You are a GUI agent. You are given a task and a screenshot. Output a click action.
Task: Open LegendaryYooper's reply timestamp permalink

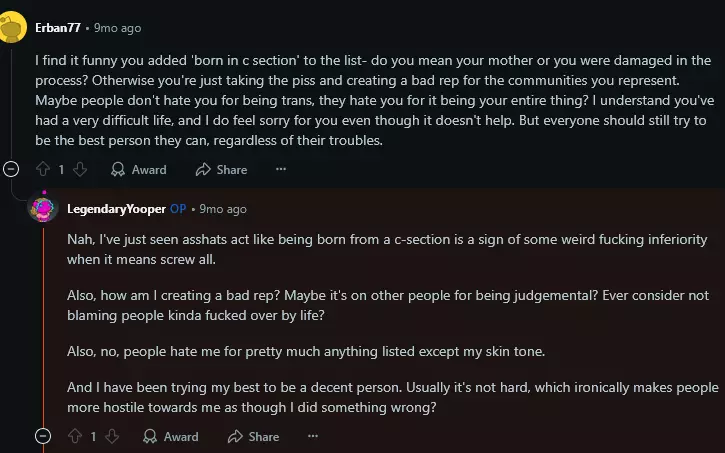coord(223,209)
